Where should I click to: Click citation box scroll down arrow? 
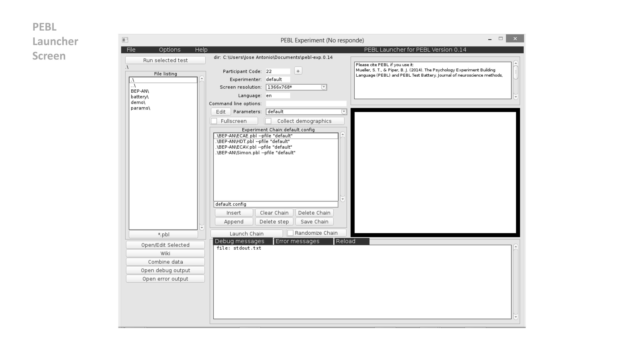coord(516,97)
